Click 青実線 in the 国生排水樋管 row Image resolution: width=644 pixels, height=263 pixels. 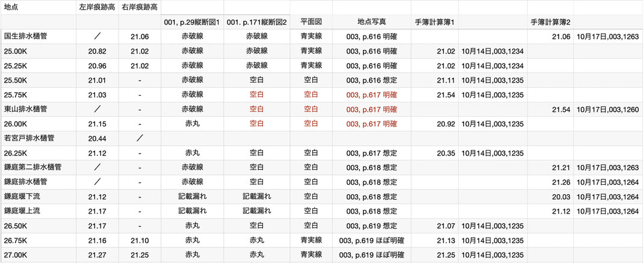[311, 36]
